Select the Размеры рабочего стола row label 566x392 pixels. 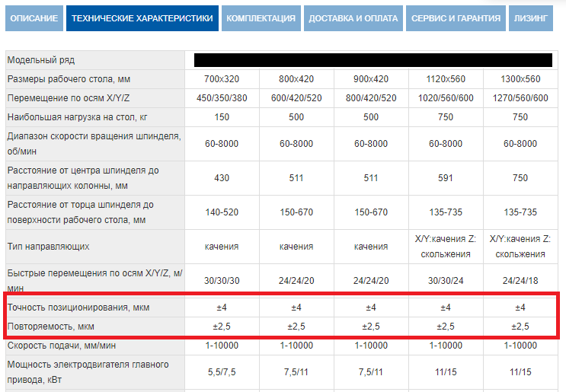pos(69,79)
